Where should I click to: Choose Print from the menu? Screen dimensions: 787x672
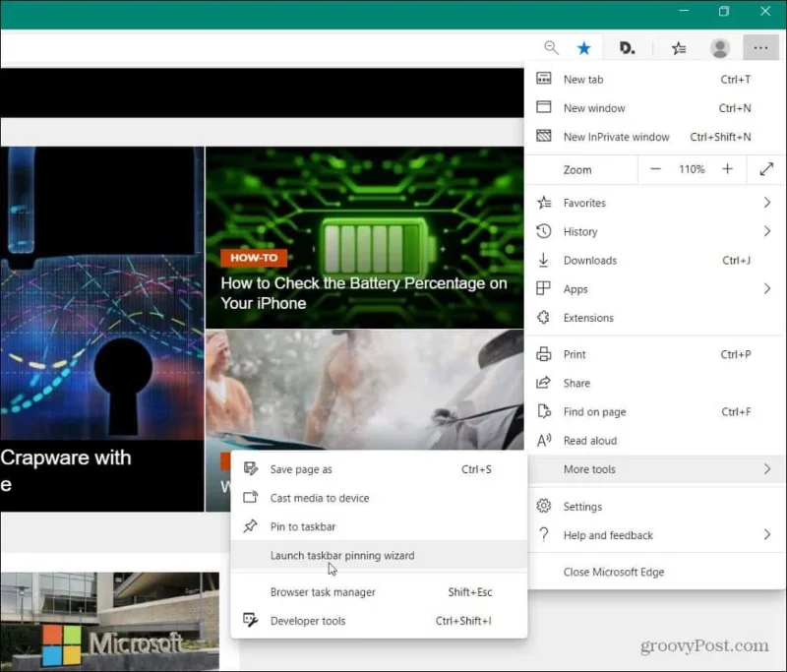654,354
